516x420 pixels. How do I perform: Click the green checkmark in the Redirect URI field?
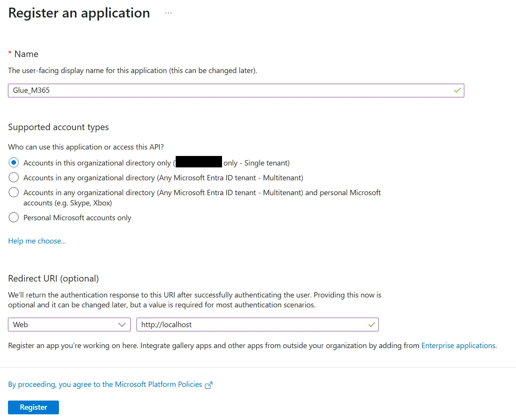click(x=372, y=325)
